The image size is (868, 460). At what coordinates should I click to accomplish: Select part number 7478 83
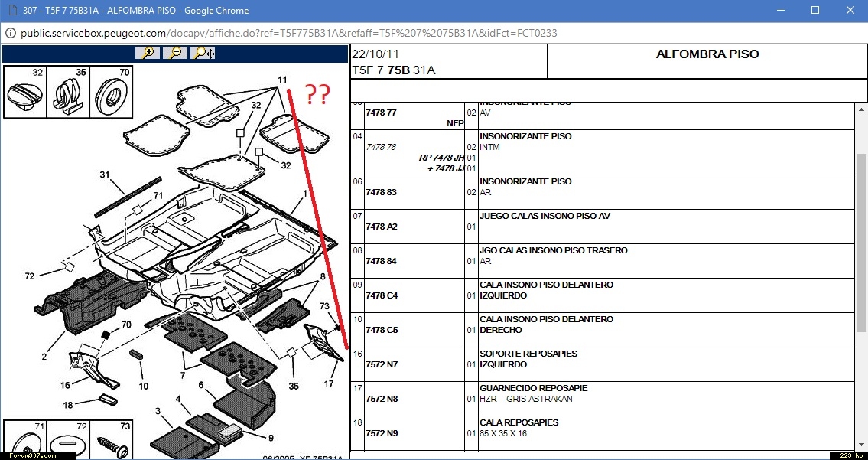pos(381,192)
